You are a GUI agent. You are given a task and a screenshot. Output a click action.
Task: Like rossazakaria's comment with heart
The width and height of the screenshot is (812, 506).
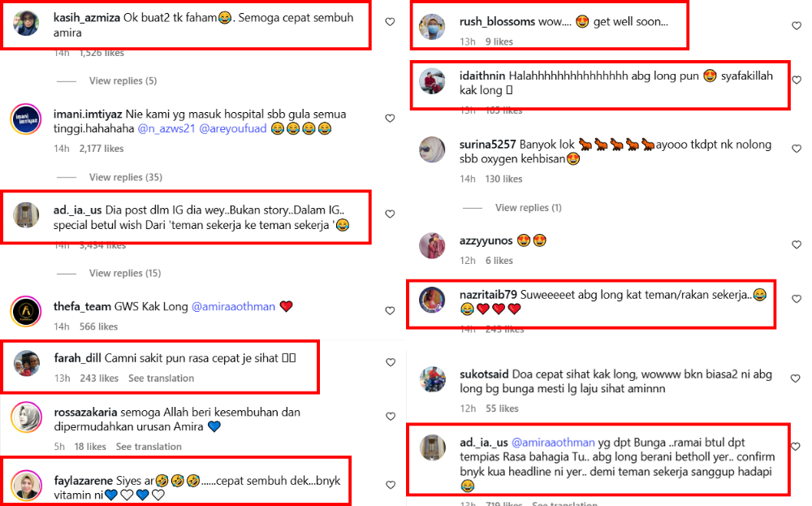(x=391, y=417)
